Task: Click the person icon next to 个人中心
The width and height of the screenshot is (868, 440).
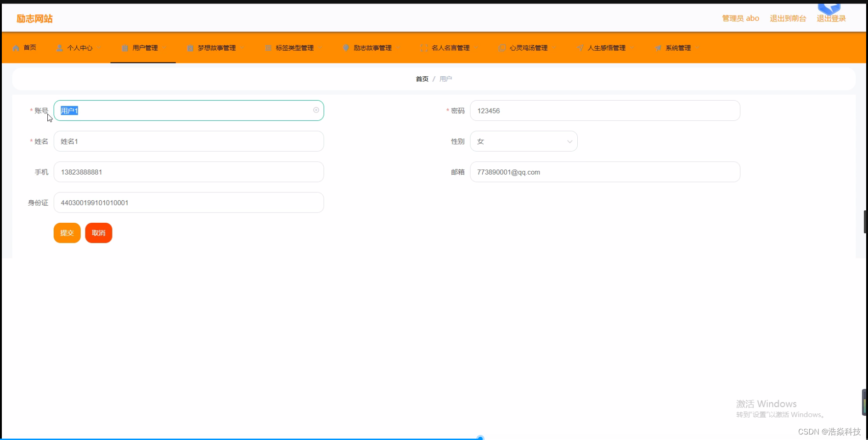Action: [x=59, y=47]
